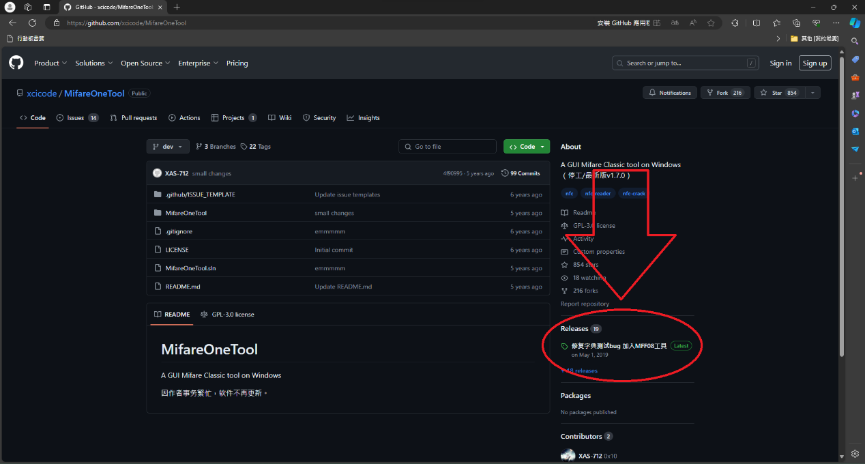This screenshot has height=464, width=865.
Task: Open the 22 Tags link
Action: tap(255, 146)
